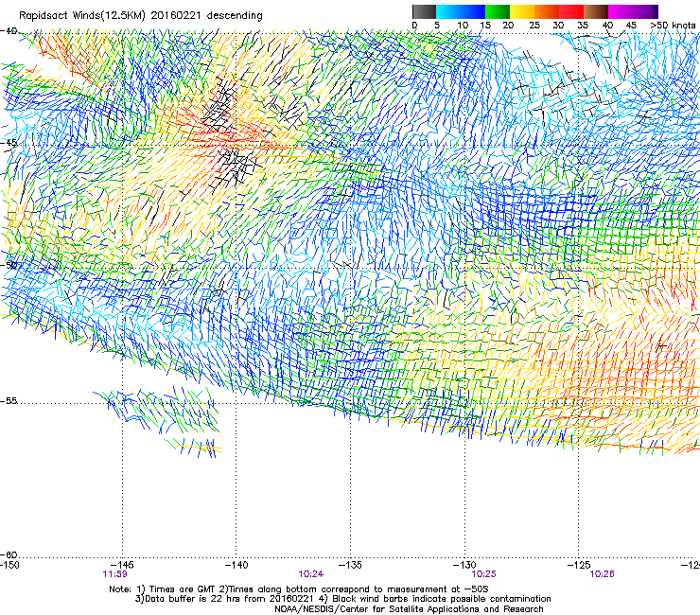
Task: Click the -145 longitude axis label
Action: pos(122,565)
